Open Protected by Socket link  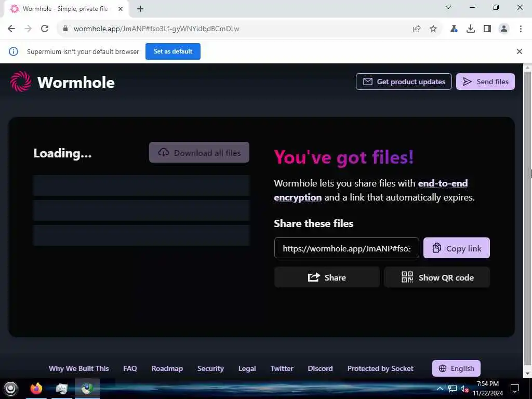[380, 368]
